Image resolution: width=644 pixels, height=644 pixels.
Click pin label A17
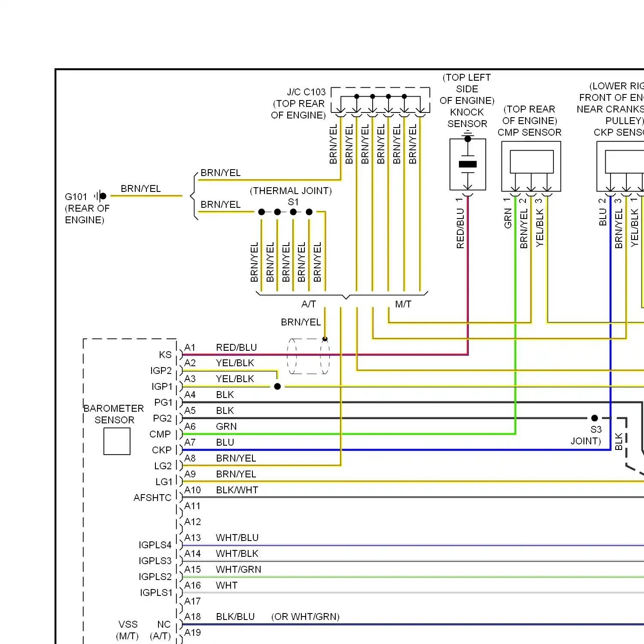click(x=192, y=601)
